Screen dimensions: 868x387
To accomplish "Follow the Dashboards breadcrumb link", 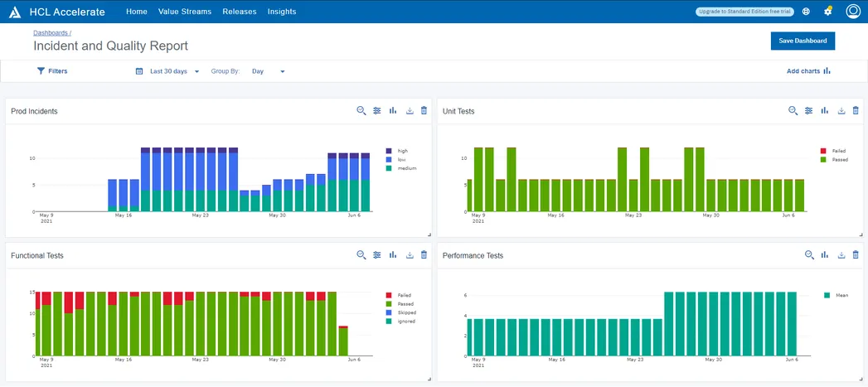I will 51,32.
